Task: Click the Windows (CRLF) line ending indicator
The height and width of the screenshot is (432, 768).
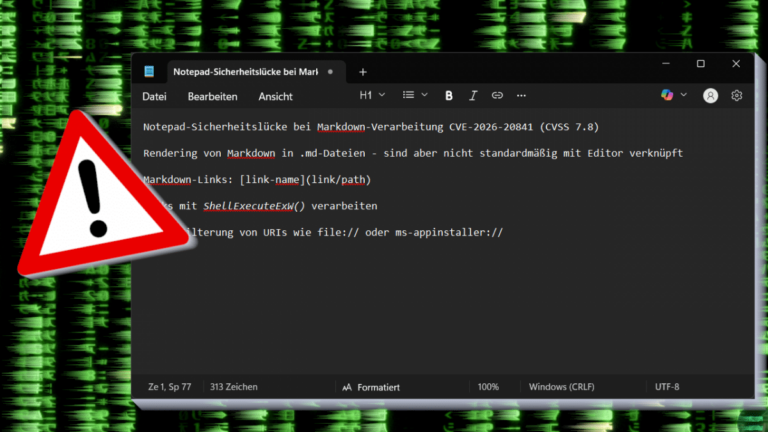Action: click(x=561, y=386)
